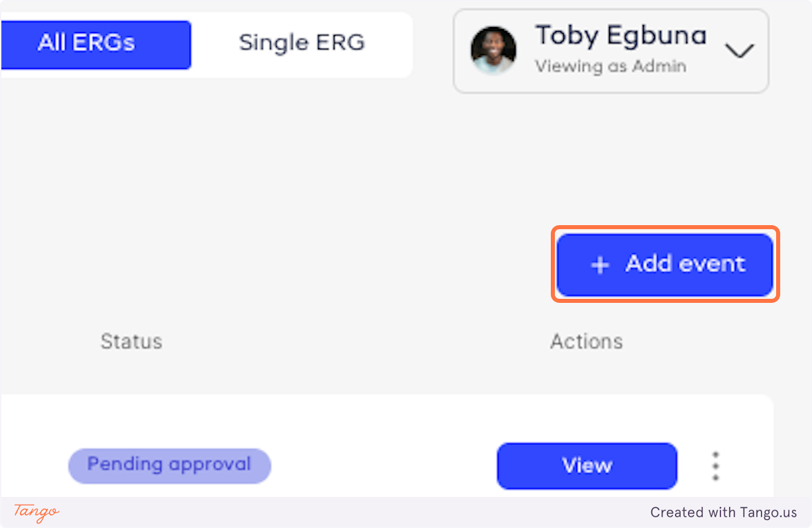Click the Actions column header
812x528 pixels.
click(586, 341)
